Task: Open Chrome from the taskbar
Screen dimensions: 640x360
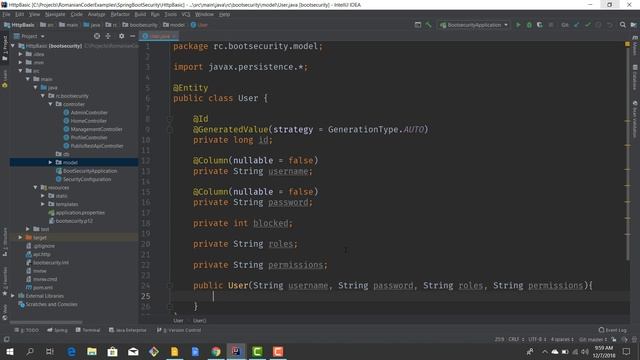Action: [216, 351]
